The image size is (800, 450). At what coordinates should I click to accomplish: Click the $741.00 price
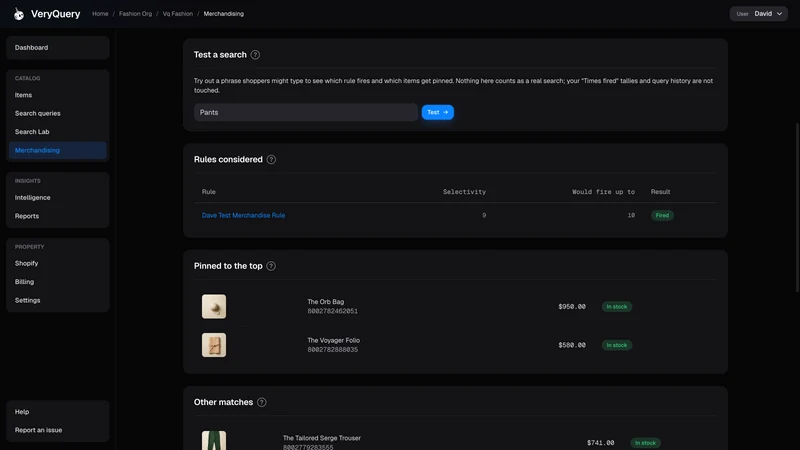click(601, 443)
